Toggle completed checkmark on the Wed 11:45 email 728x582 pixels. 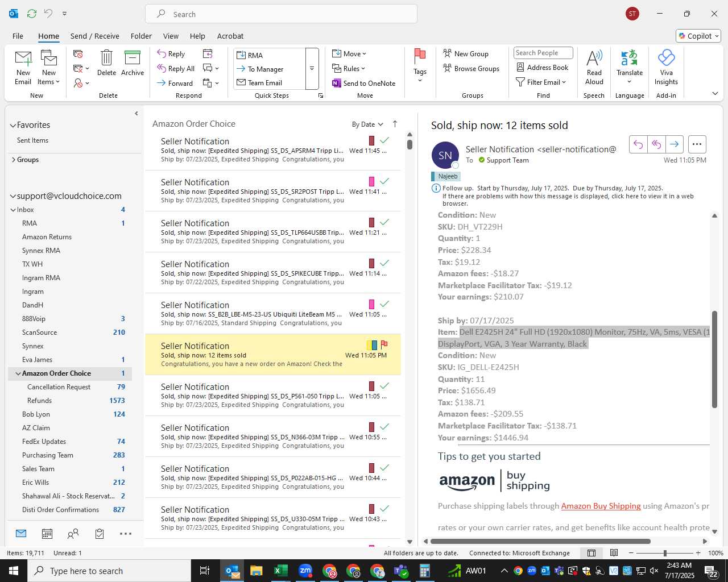coord(384,140)
